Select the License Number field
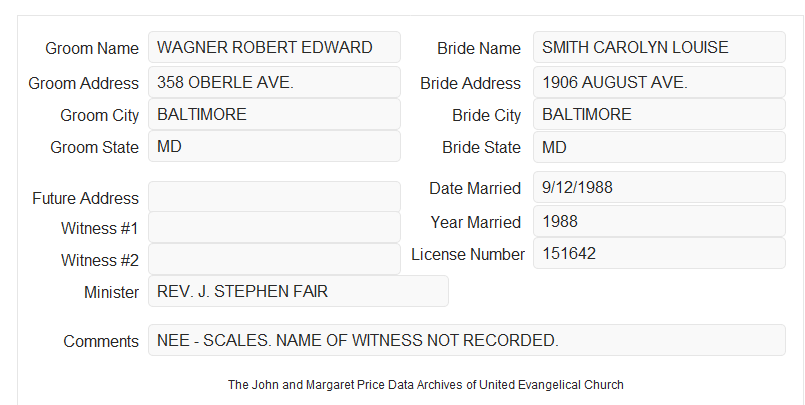This screenshot has width=805, height=405. pyautogui.click(x=659, y=253)
